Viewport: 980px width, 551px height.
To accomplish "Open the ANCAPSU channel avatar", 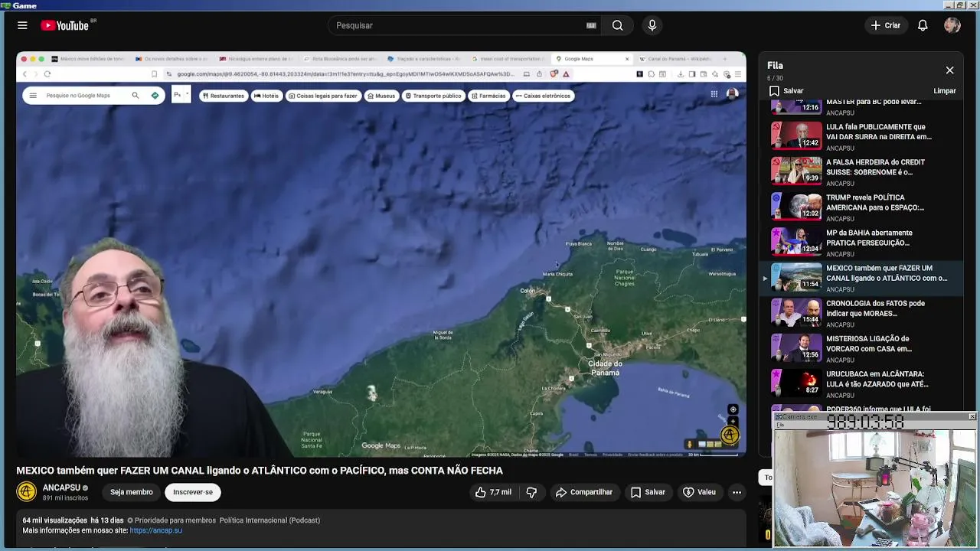I will click(x=27, y=492).
